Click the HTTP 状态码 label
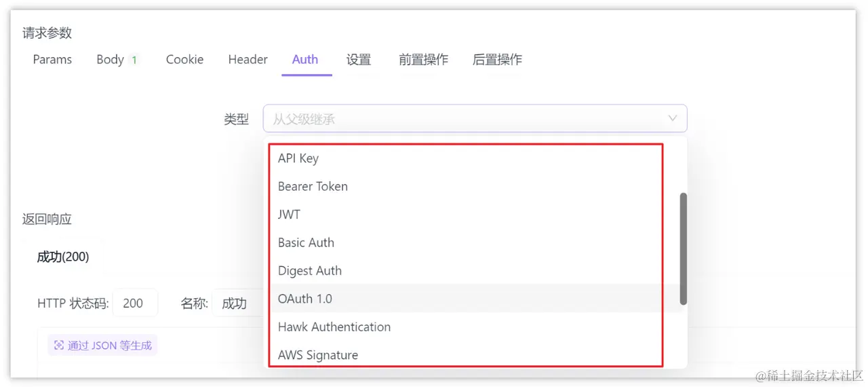868x387 pixels. [x=73, y=303]
